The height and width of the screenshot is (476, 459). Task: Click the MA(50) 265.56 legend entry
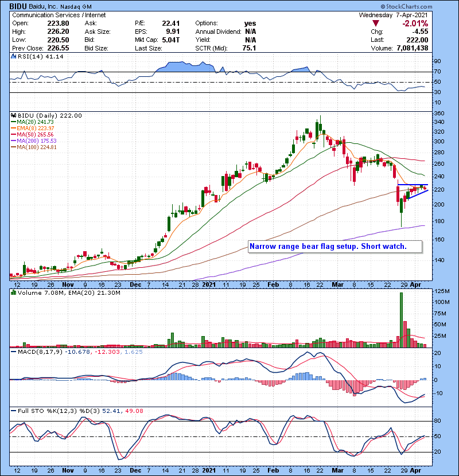point(32,134)
